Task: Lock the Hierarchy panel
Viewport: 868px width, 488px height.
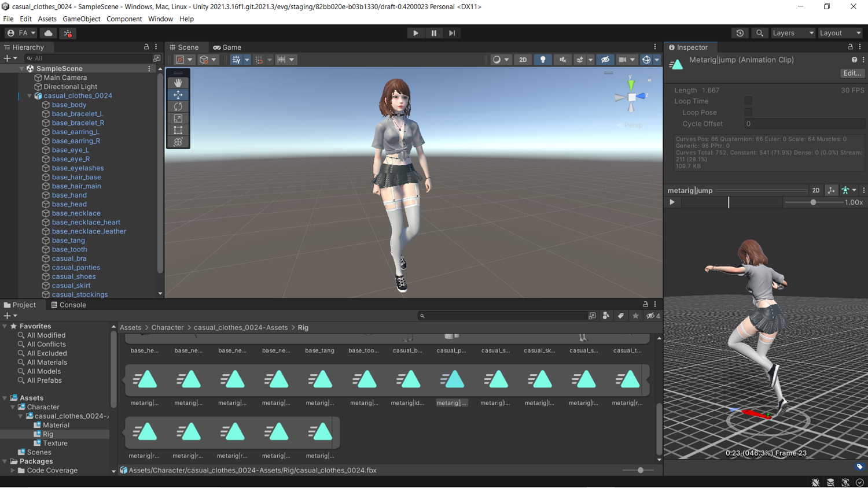Action: tap(146, 47)
